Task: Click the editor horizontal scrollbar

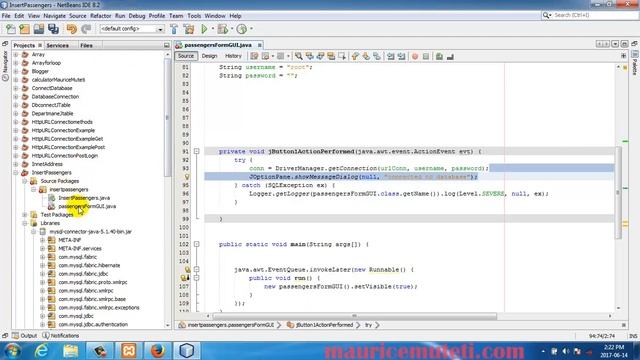Action: pos(354,316)
